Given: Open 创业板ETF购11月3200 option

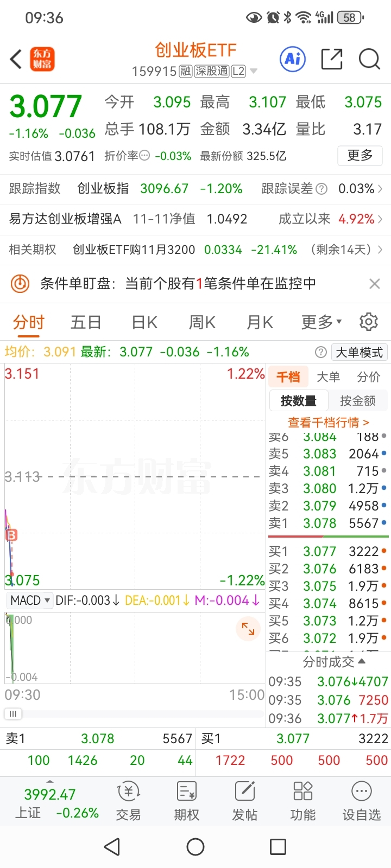Looking at the screenshot, I should 134,250.
